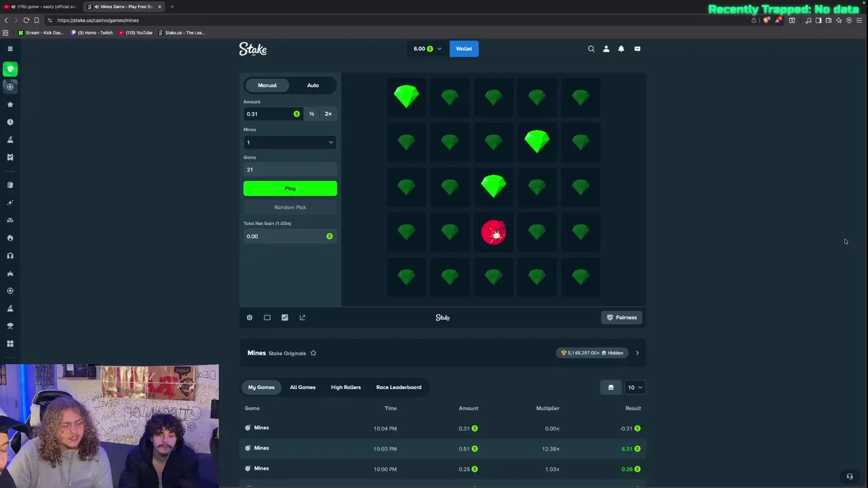
Task: Click the green Play button
Action: click(x=290, y=188)
